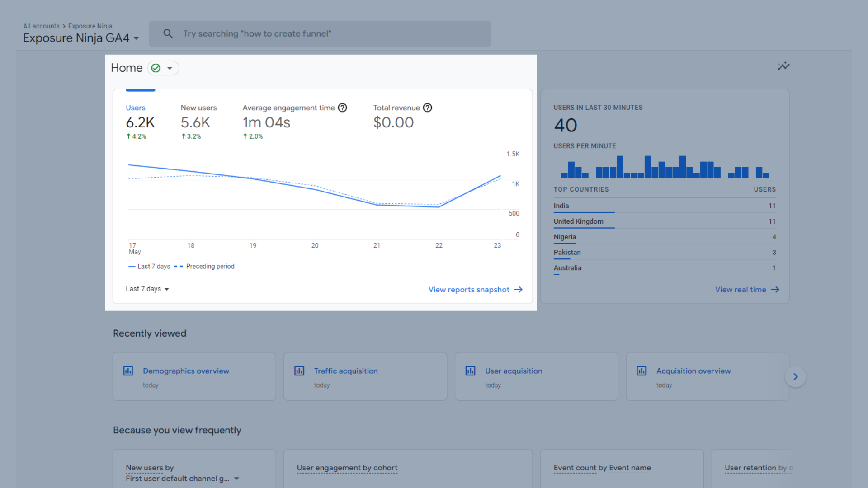Click the Home status checkmark icon

[x=156, y=67]
